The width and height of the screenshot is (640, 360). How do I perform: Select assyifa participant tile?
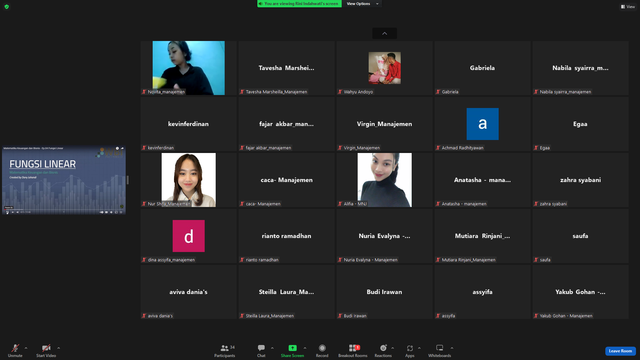(x=482, y=291)
